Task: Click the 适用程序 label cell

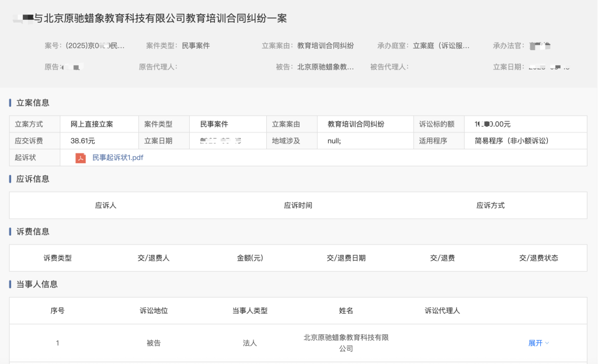Action: click(x=439, y=141)
